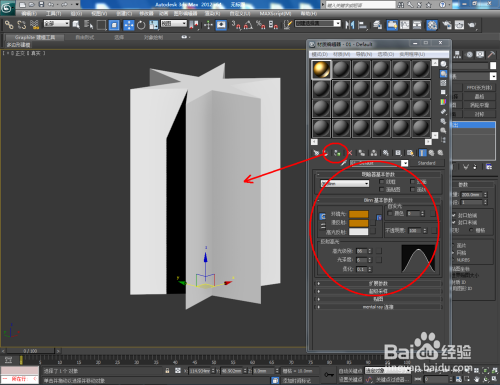Image resolution: width=500 pixels, height=385 pixels.
Task: Click Assign Material to Selection icon
Action: [337, 153]
